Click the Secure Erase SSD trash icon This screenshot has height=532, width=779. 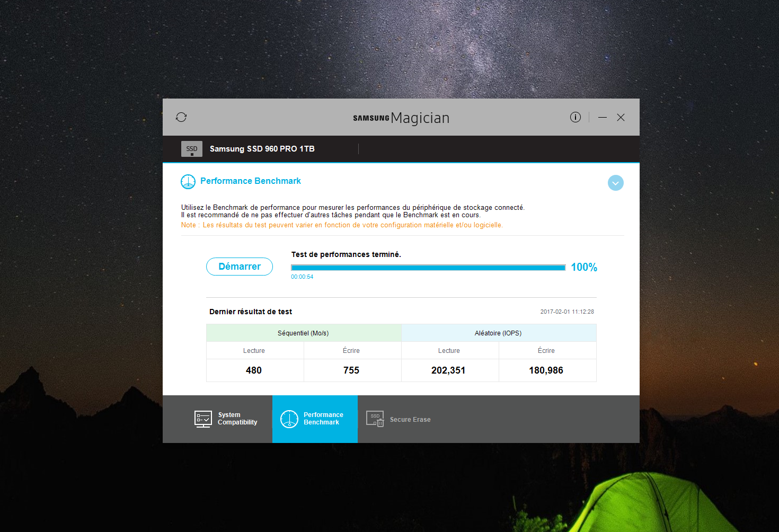375,419
